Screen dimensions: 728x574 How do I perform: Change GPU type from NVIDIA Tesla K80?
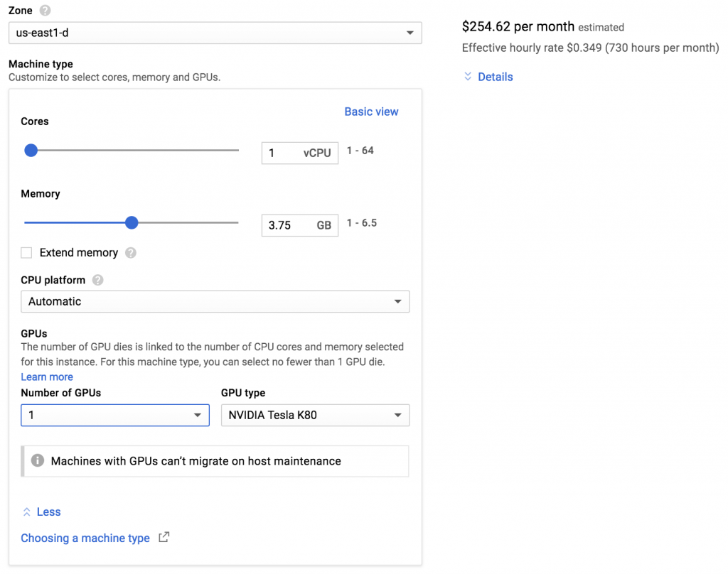[x=315, y=415]
